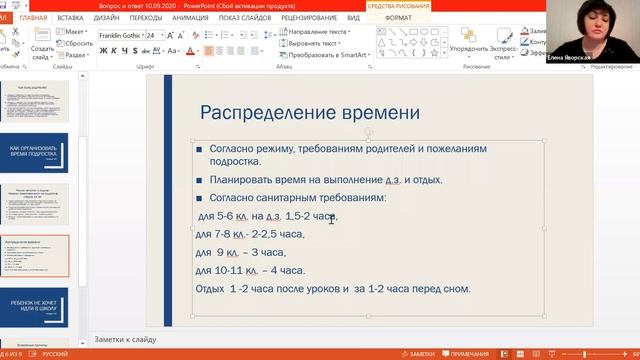640x360 pixels.
Task: Toggle strikethrough abc formatting
Action: (145, 51)
